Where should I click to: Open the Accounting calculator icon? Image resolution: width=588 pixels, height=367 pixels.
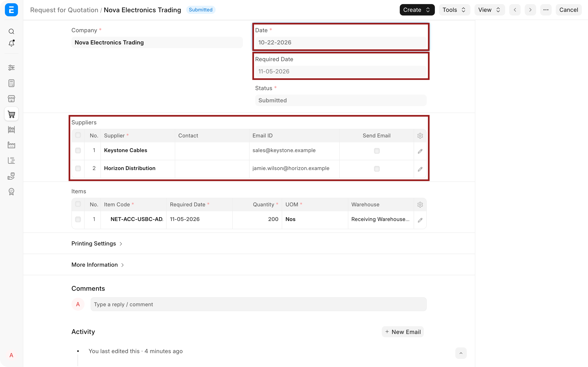[11, 83]
